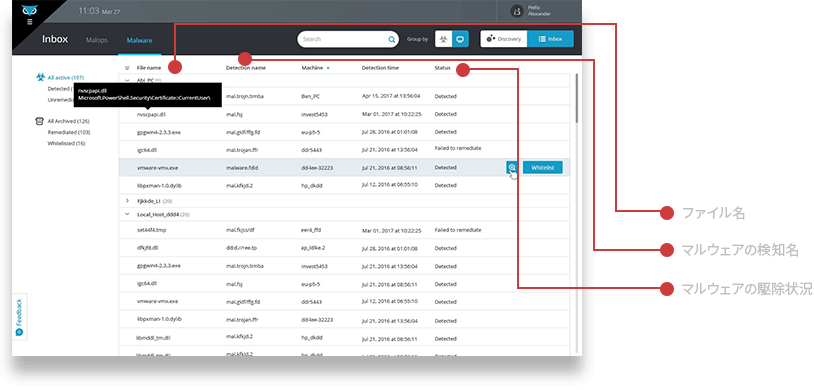Sort by the Detection time column header
Viewport: 814px width, 390px height.
click(x=380, y=68)
